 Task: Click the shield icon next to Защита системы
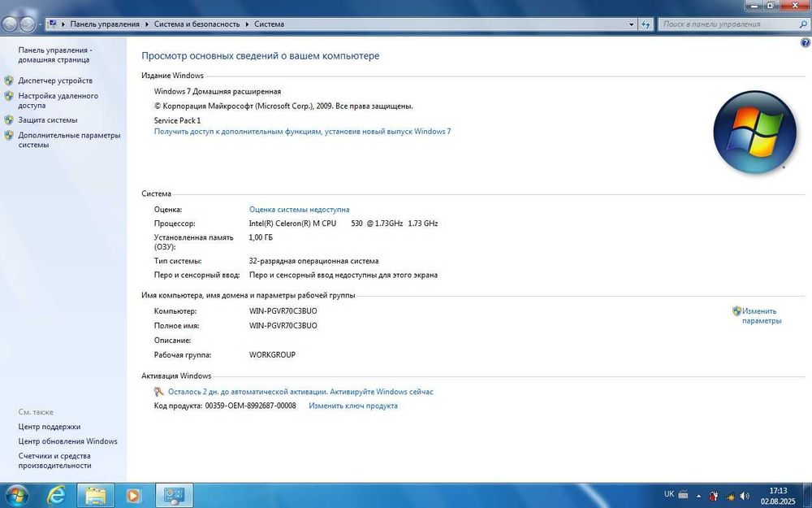[x=9, y=119]
